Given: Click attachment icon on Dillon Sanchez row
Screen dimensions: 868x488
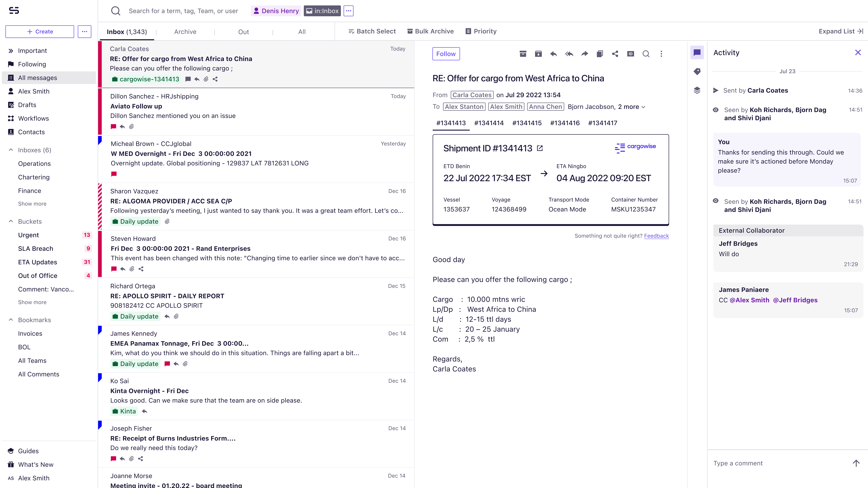Looking at the screenshot, I should point(131,127).
